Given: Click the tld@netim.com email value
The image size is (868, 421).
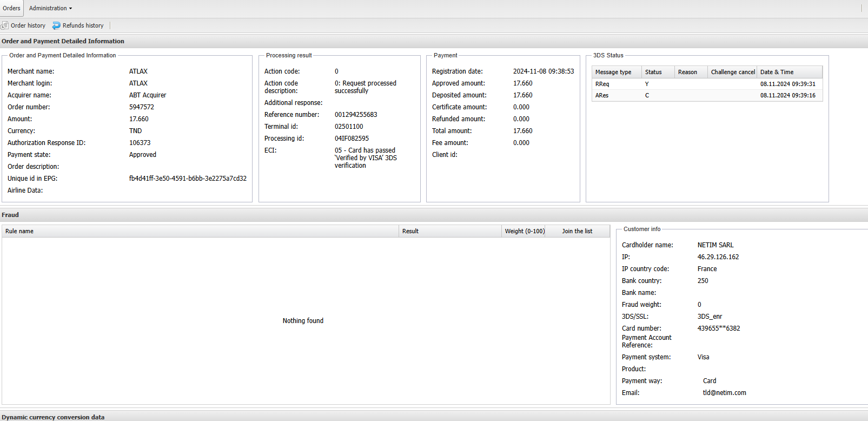Looking at the screenshot, I should 724,393.
